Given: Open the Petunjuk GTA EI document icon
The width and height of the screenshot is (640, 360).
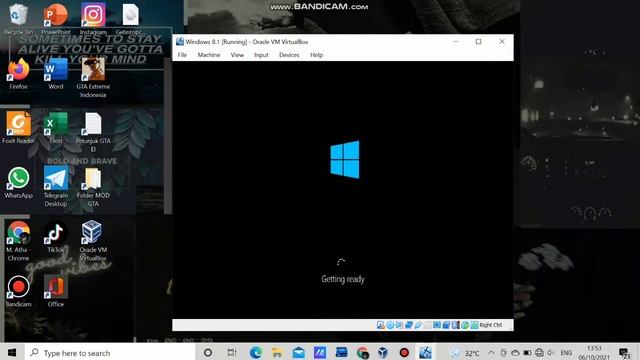Looking at the screenshot, I should (x=93, y=132).
